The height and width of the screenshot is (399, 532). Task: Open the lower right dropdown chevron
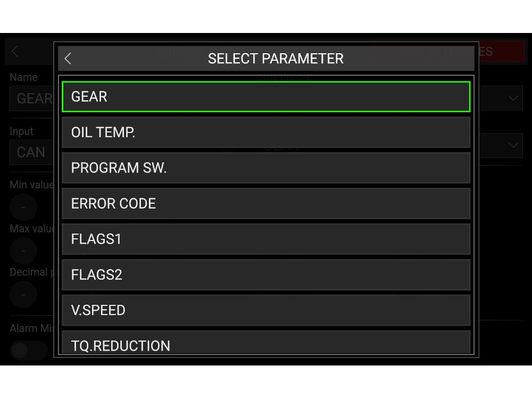pyautogui.click(x=513, y=145)
